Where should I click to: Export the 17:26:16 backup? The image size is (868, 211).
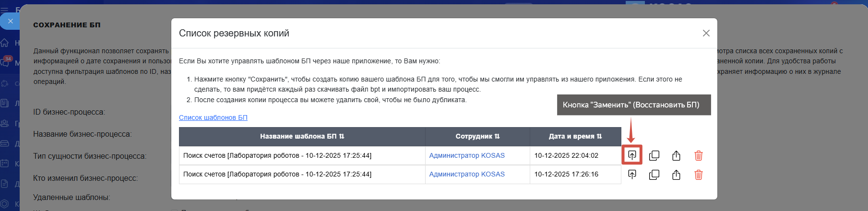[676, 175]
